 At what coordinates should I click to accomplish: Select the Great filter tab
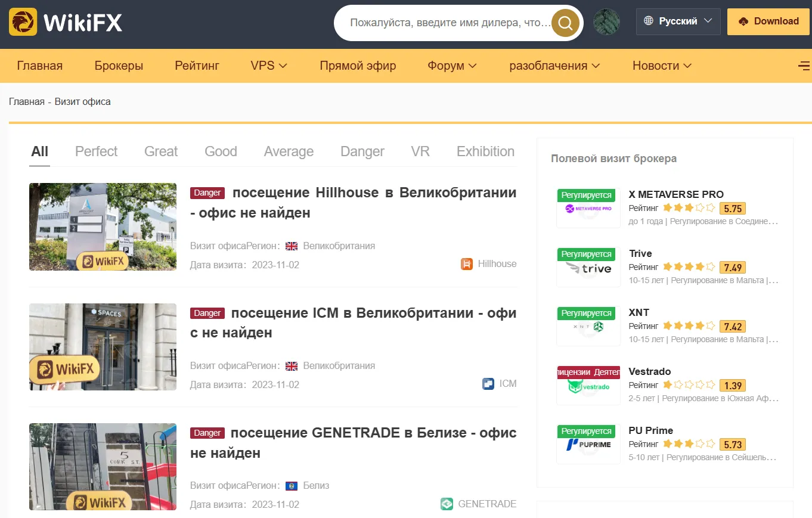click(161, 151)
